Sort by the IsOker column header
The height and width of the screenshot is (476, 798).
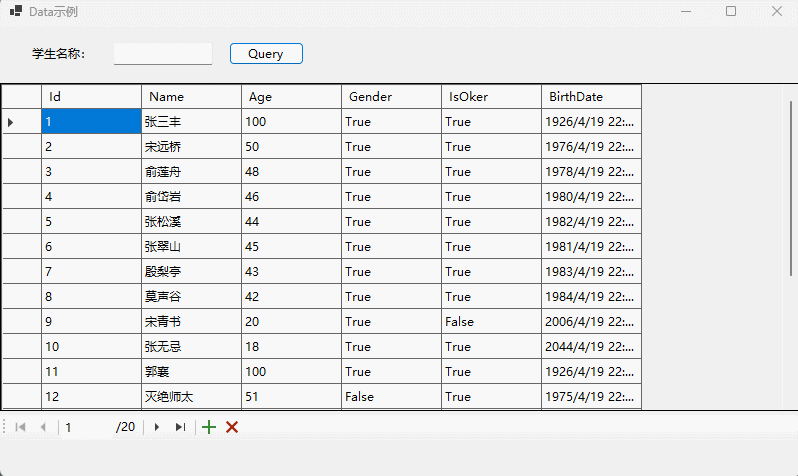[x=491, y=97]
